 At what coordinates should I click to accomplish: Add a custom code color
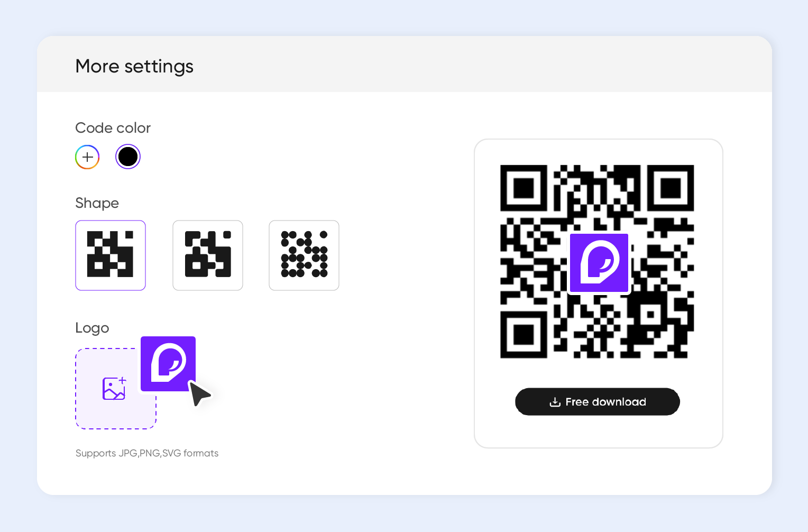pos(87,157)
